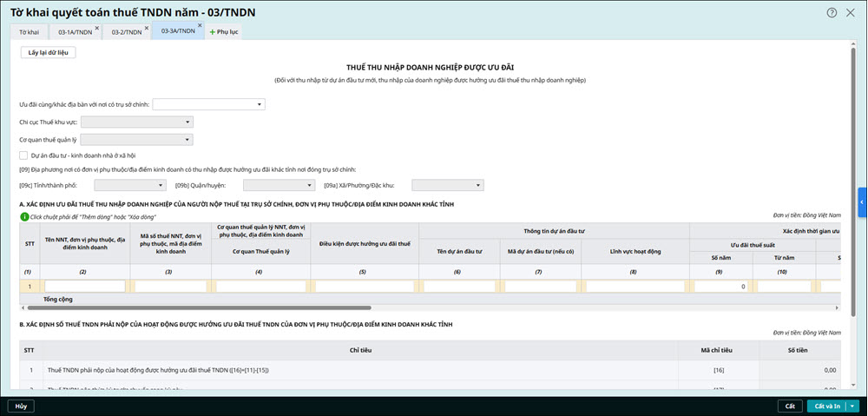The height and width of the screenshot is (416, 868).
Task: Switch to the 03-2/TNDN tab
Action: point(127,32)
